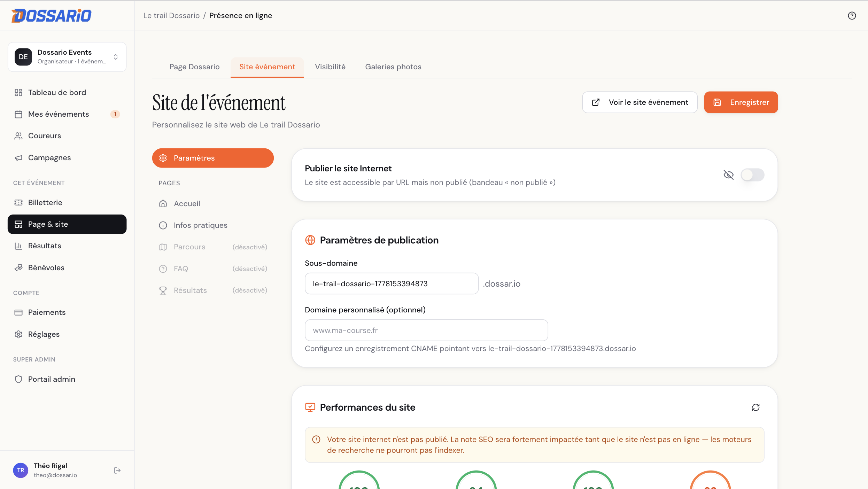
Task: Click the Domaine personnalisé input field
Action: [426, 330]
